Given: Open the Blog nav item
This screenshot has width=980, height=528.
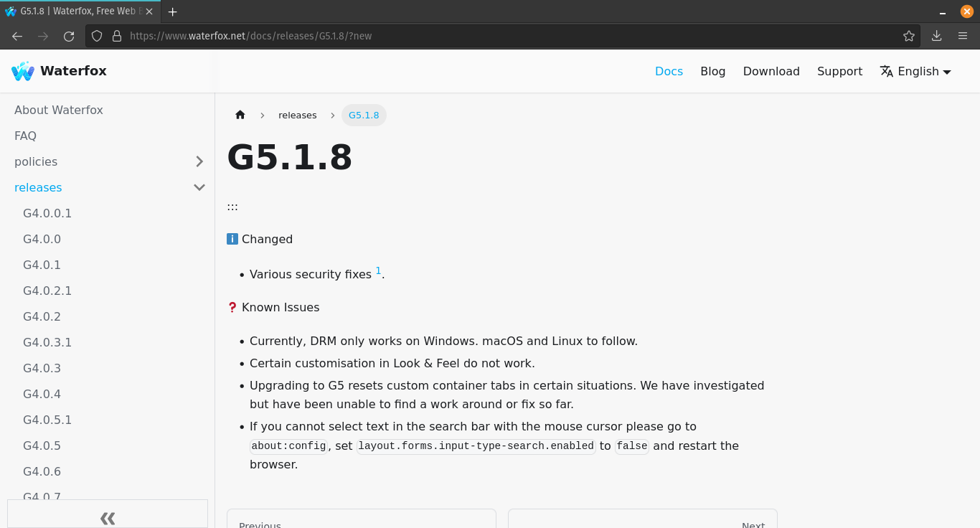Looking at the screenshot, I should (x=713, y=71).
